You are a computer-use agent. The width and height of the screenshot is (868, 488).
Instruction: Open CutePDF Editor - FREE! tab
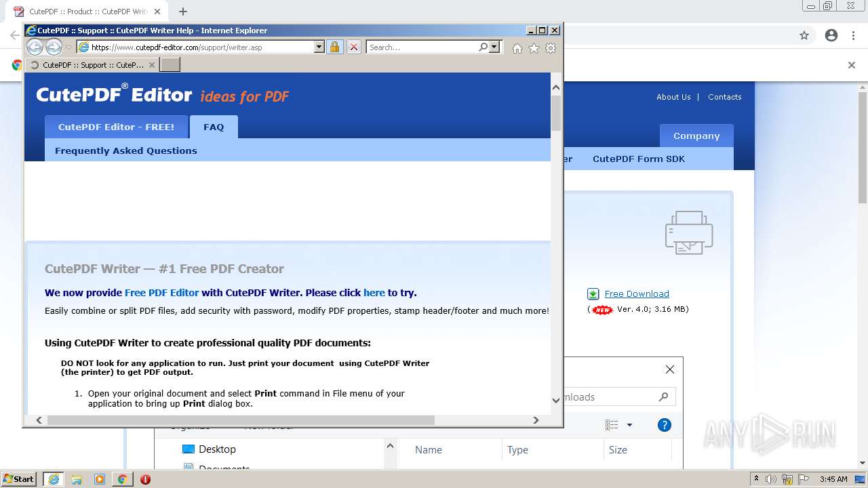coord(116,127)
